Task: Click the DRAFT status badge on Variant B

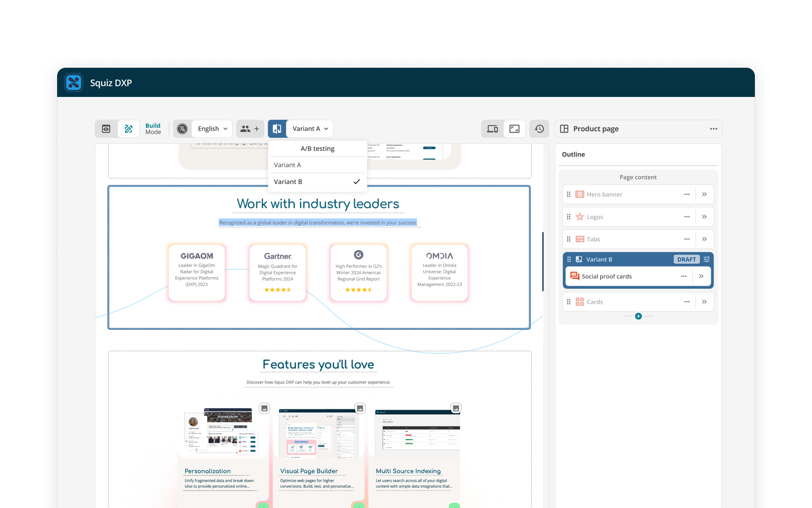Action: click(x=686, y=259)
